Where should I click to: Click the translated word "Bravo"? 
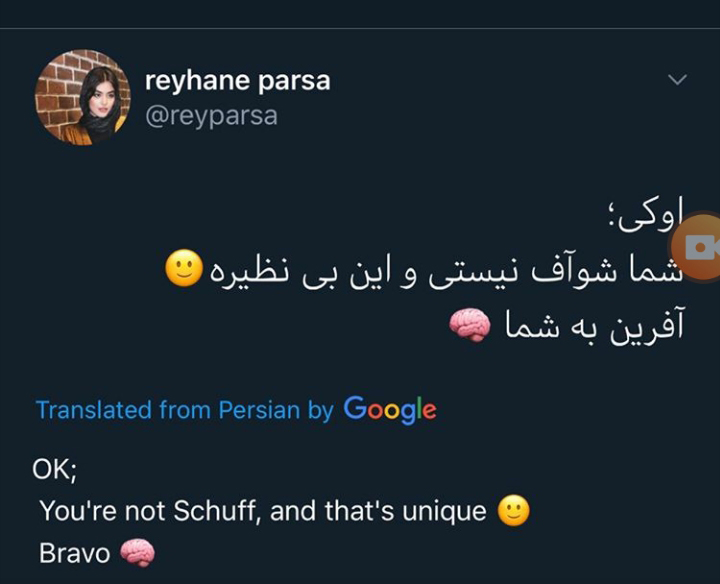click(74, 552)
